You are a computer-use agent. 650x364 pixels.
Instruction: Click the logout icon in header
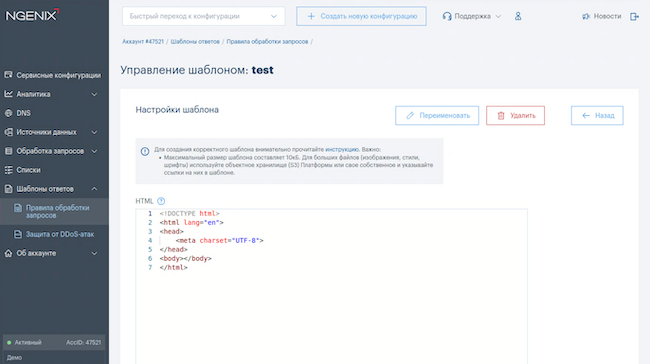coord(634,16)
